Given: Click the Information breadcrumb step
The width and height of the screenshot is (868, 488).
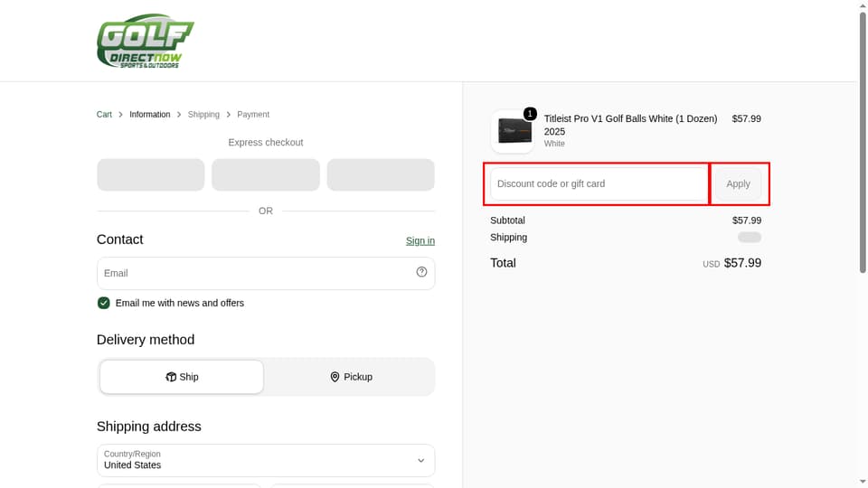Looking at the screenshot, I should [150, 115].
